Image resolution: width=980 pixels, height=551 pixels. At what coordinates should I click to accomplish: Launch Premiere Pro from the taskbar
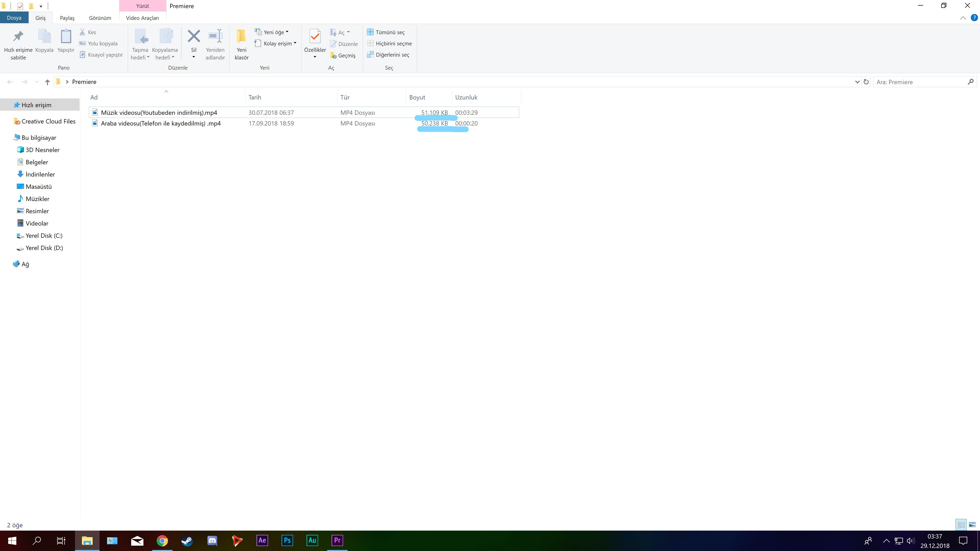coord(337,540)
